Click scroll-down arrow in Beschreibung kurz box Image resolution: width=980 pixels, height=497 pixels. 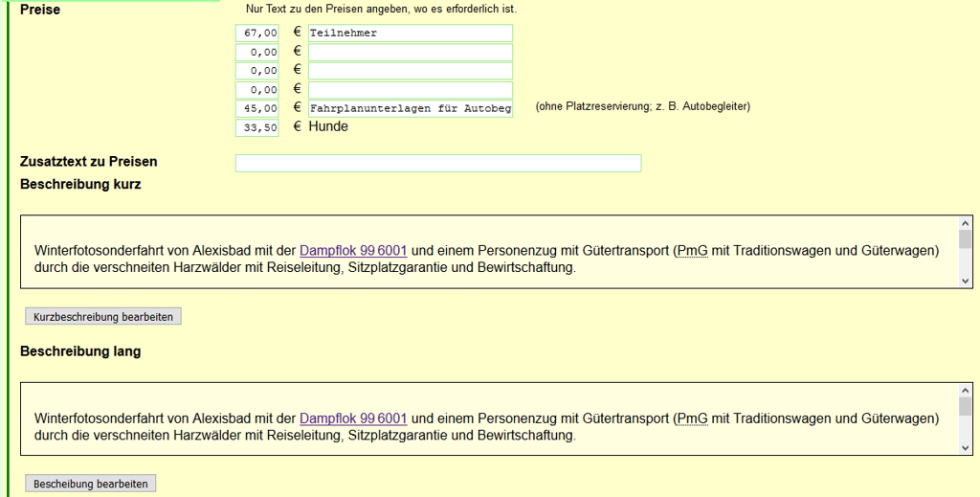(965, 281)
